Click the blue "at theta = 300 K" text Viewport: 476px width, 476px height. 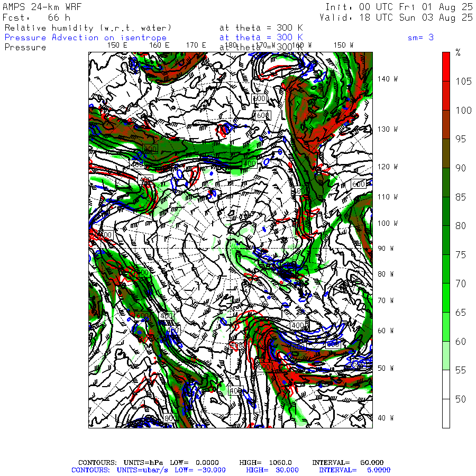[261, 38]
